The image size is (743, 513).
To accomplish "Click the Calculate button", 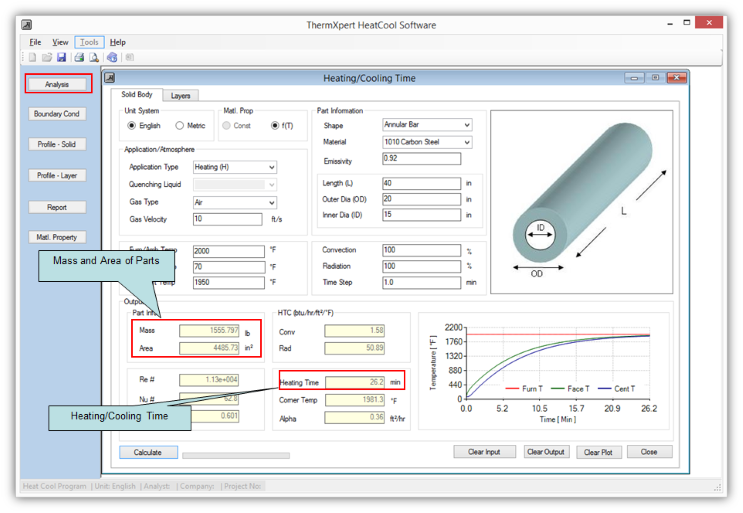I will click(148, 452).
